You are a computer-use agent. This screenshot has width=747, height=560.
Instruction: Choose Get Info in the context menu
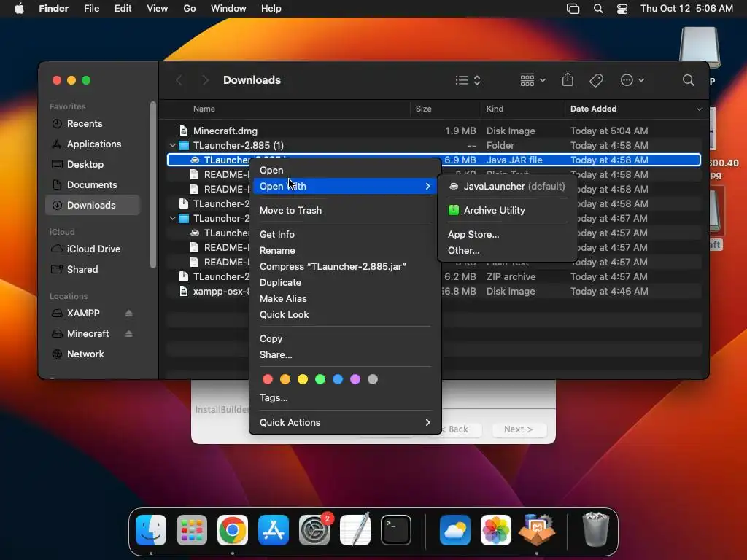(x=344, y=234)
